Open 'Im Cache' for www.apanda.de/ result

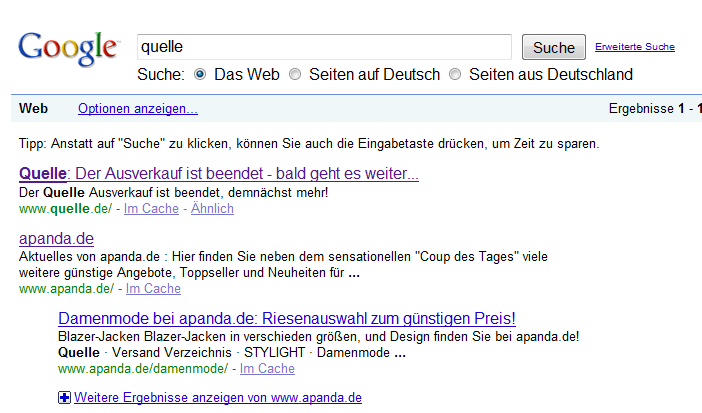click(153, 289)
